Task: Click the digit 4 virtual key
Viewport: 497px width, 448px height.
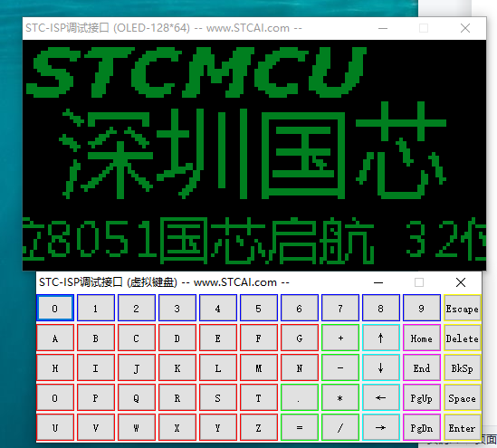Action: coord(218,308)
